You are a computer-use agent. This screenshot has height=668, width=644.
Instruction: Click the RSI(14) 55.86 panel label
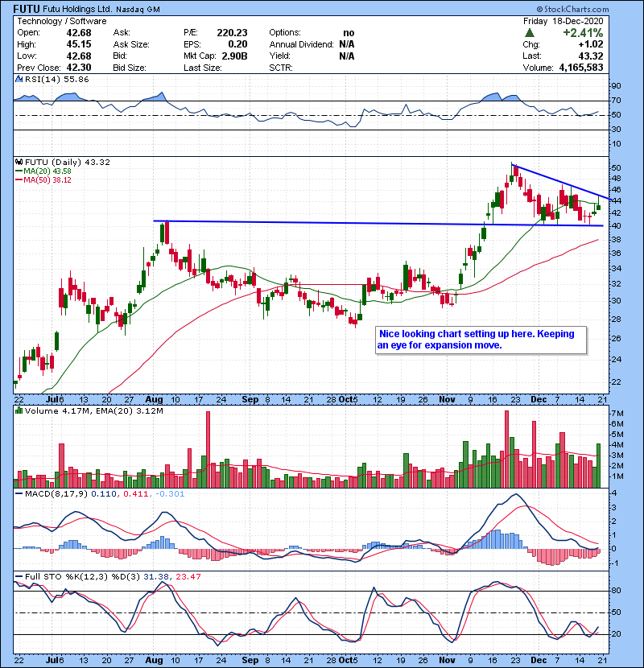click(x=56, y=79)
